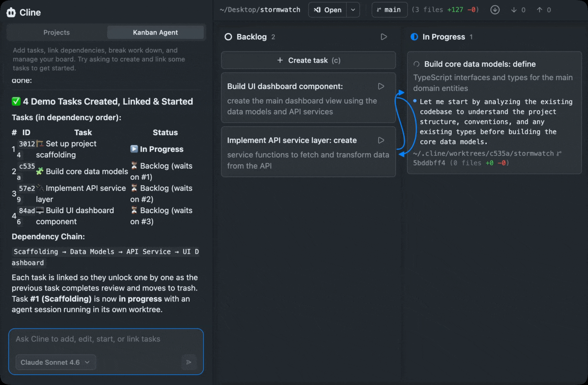Click the Dependency Chain code line
This screenshot has width=588, height=385.
pos(106,257)
